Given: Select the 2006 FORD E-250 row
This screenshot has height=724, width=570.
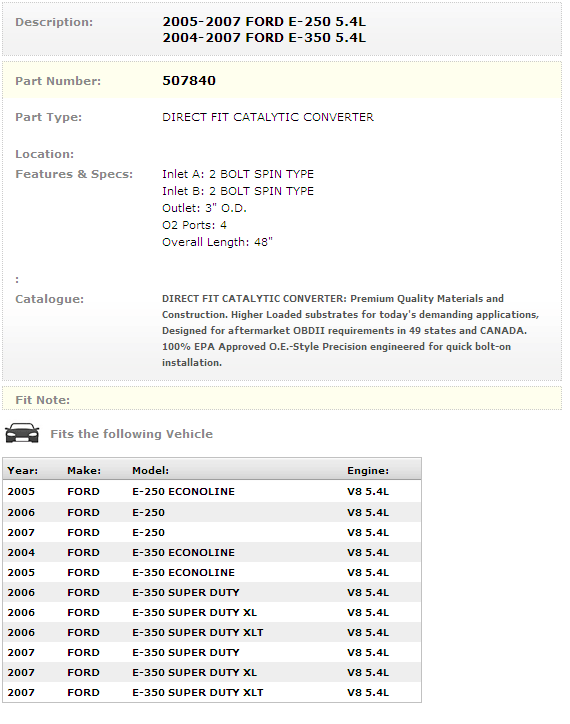Looking at the screenshot, I should point(212,512).
